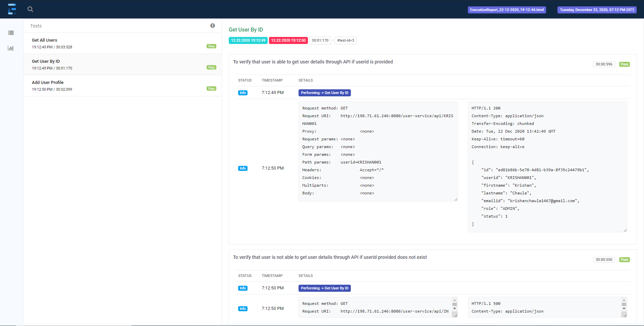
Task: Click the Info badge in the second test section
Action: [243, 288]
